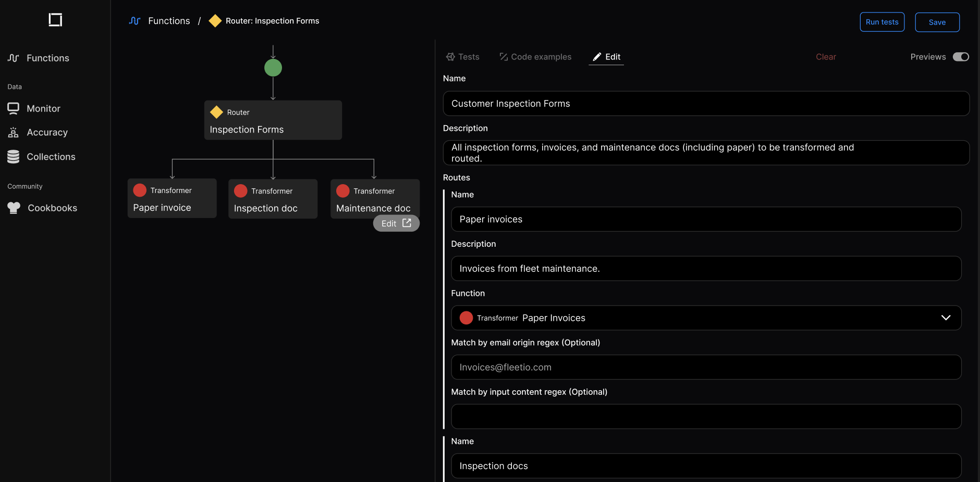Click the Run tests button
The image size is (980, 482).
tap(882, 22)
